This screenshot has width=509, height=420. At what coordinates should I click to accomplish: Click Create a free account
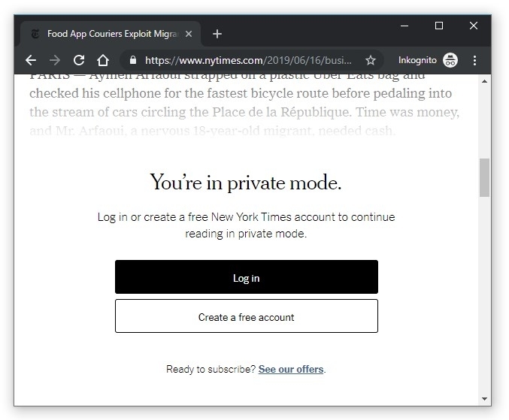pos(246,316)
